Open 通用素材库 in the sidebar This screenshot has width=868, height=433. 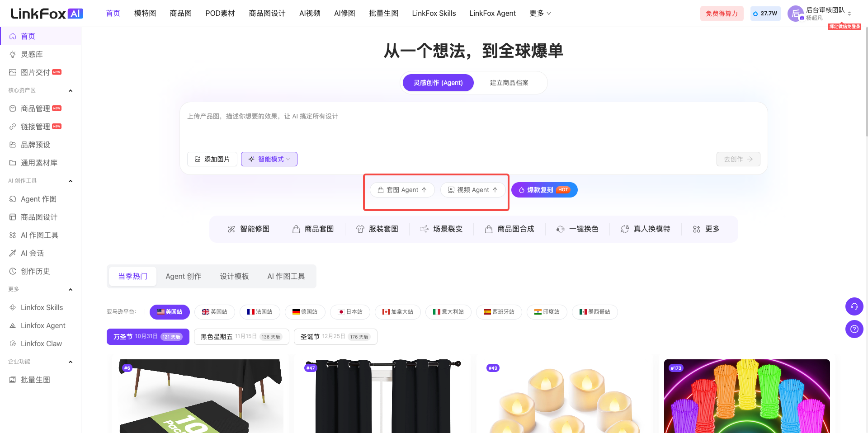click(41, 163)
